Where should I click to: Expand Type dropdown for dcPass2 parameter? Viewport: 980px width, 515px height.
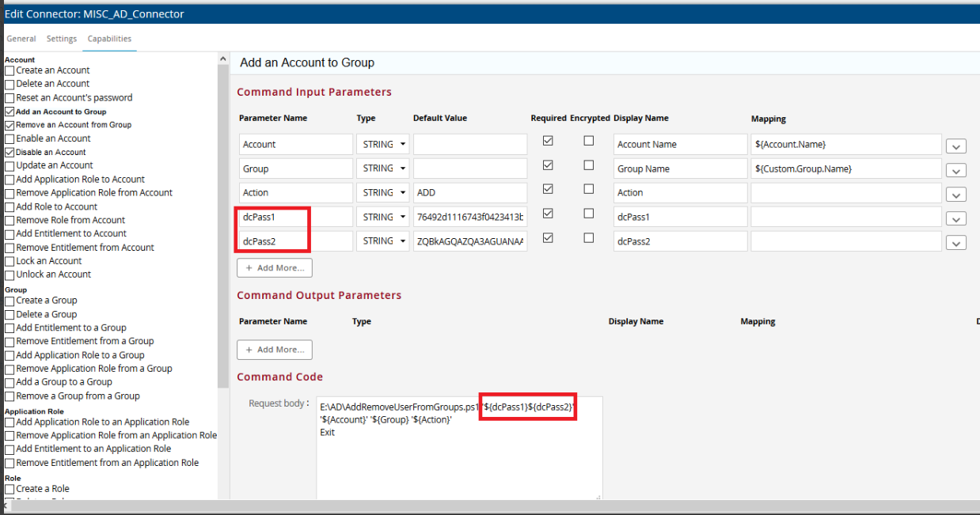click(383, 241)
